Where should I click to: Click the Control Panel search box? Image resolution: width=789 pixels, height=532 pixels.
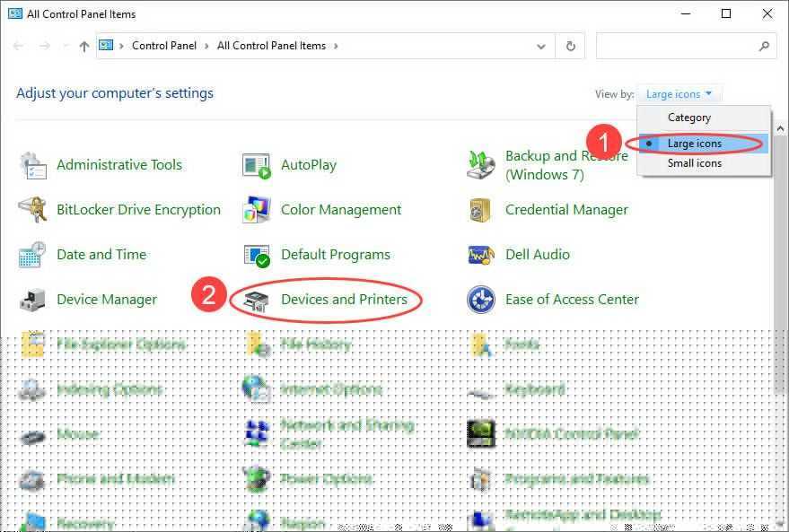coord(678,46)
